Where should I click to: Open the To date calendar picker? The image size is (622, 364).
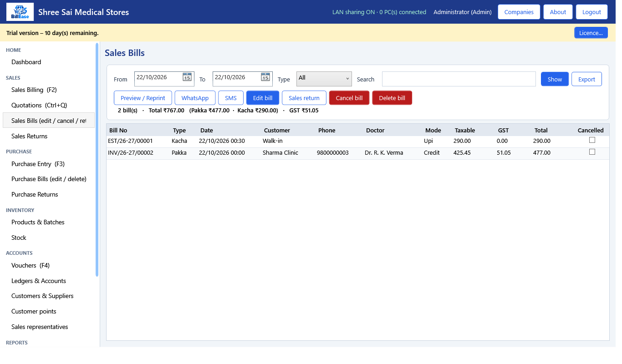(x=265, y=77)
